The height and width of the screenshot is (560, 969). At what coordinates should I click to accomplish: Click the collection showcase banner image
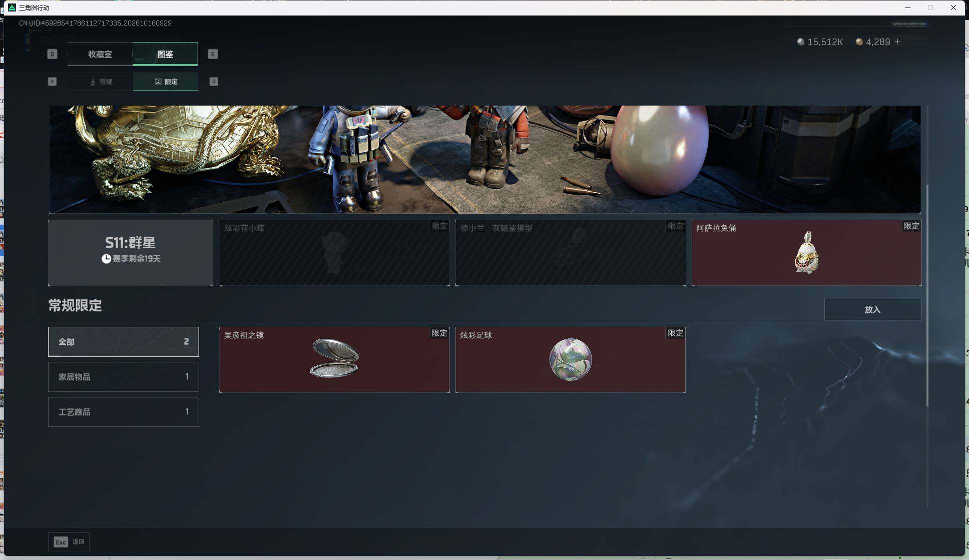[x=484, y=159]
